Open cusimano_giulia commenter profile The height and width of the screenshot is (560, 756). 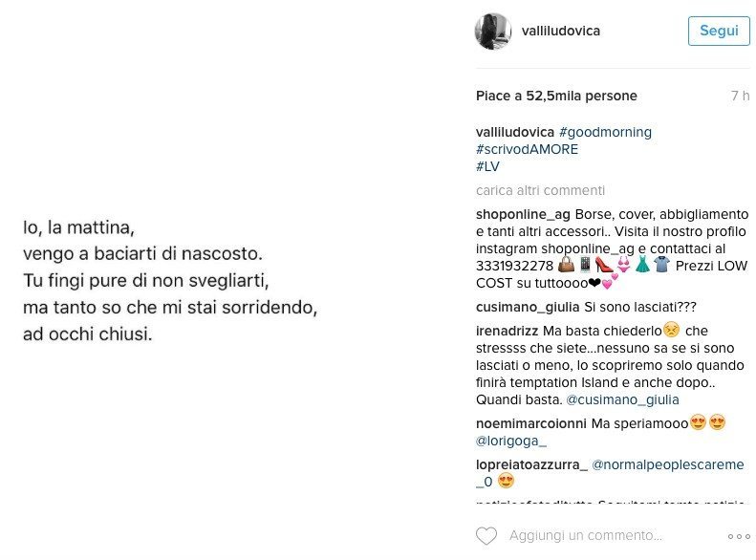(x=528, y=307)
